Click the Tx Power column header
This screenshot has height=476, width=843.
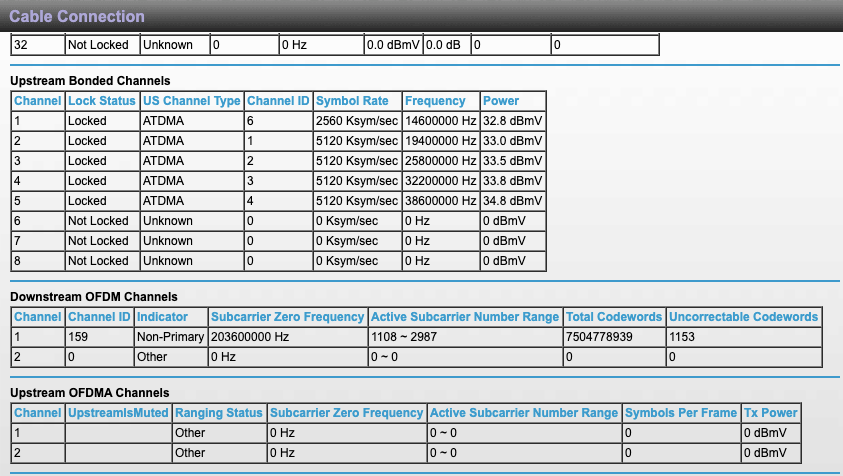770,413
